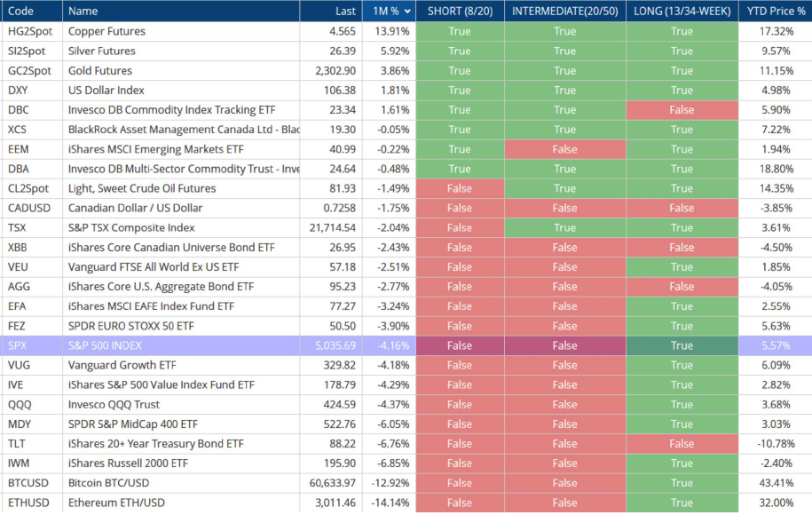
Task: Sort by the Code column header
Action: 20,12
